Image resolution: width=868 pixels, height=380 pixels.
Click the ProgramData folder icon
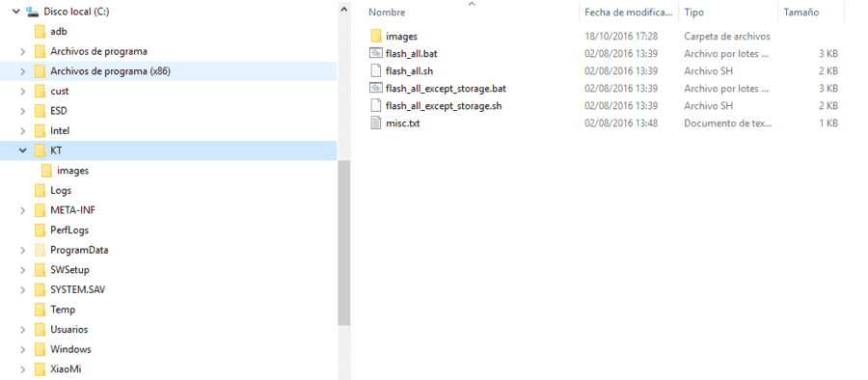[40, 250]
